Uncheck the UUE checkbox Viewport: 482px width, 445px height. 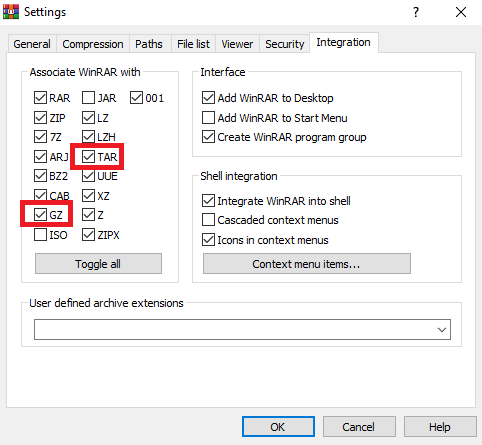[x=88, y=176]
